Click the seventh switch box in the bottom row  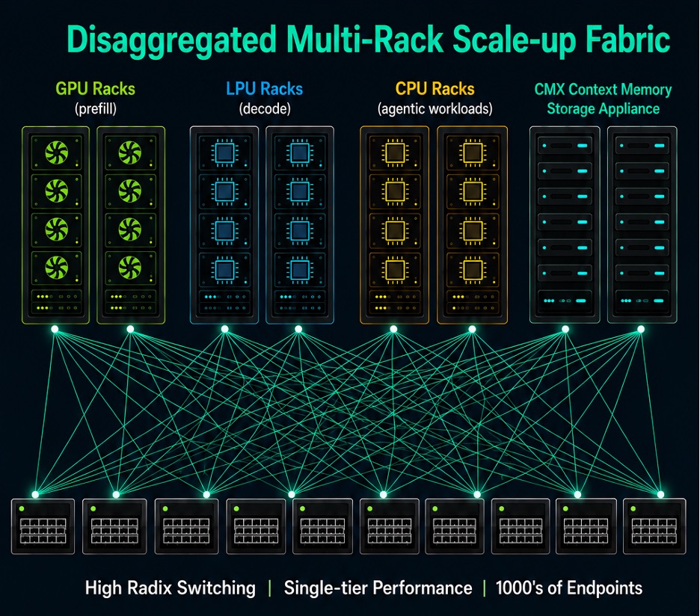tap(455, 526)
